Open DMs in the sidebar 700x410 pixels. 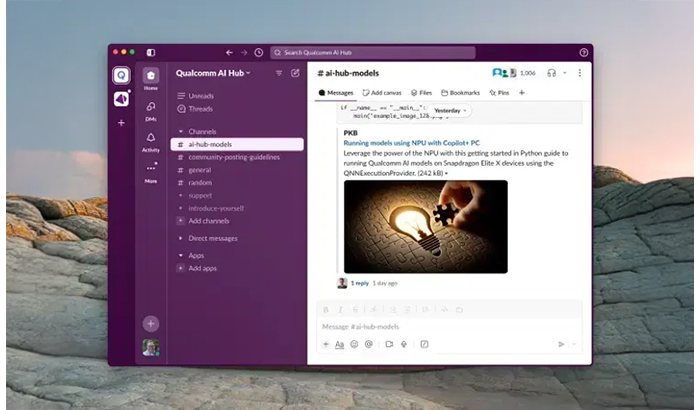click(x=151, y=111)
